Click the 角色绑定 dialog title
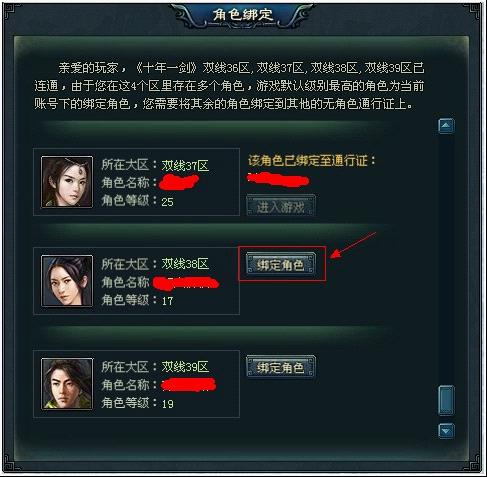This screenshot has height=477, width=487. pyautogui.click(x=243, y=15)
